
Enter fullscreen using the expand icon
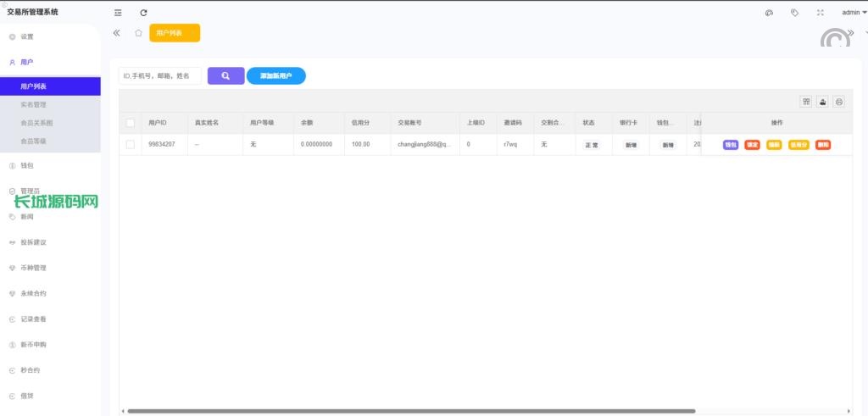(820, 13)
